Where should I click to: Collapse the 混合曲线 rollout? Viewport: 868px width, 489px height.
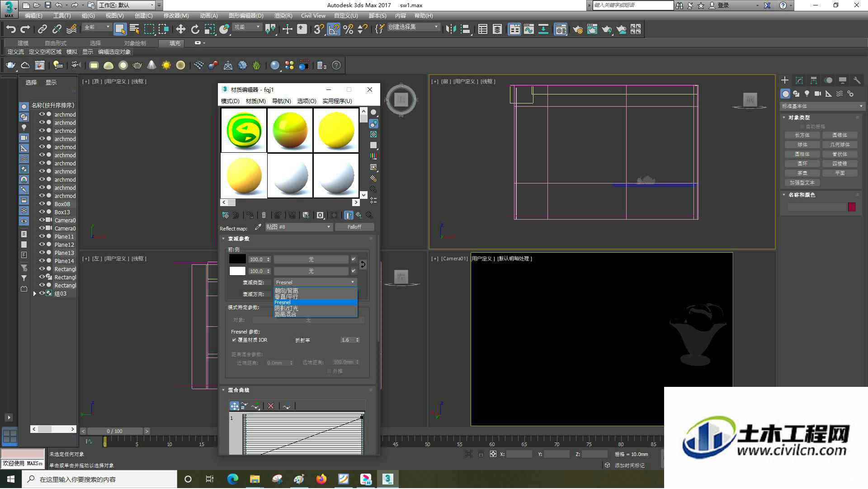(238, 390)
